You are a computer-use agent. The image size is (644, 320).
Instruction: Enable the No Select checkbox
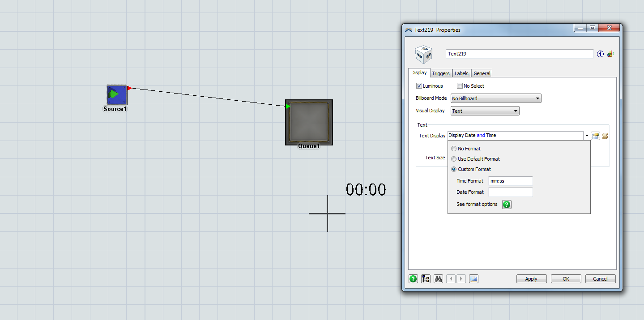point(460,86)
